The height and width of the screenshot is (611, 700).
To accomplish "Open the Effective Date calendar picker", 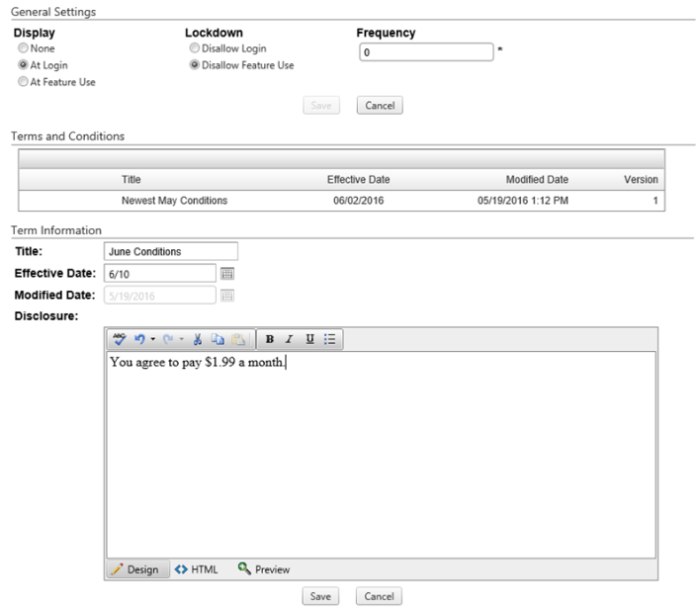I will 227,274.
